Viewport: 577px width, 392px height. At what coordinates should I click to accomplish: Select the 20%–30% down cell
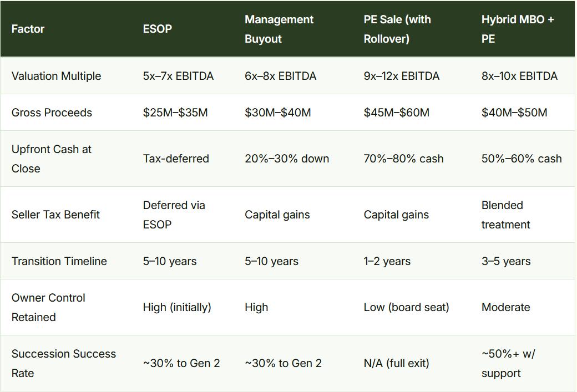pos(287,159)
